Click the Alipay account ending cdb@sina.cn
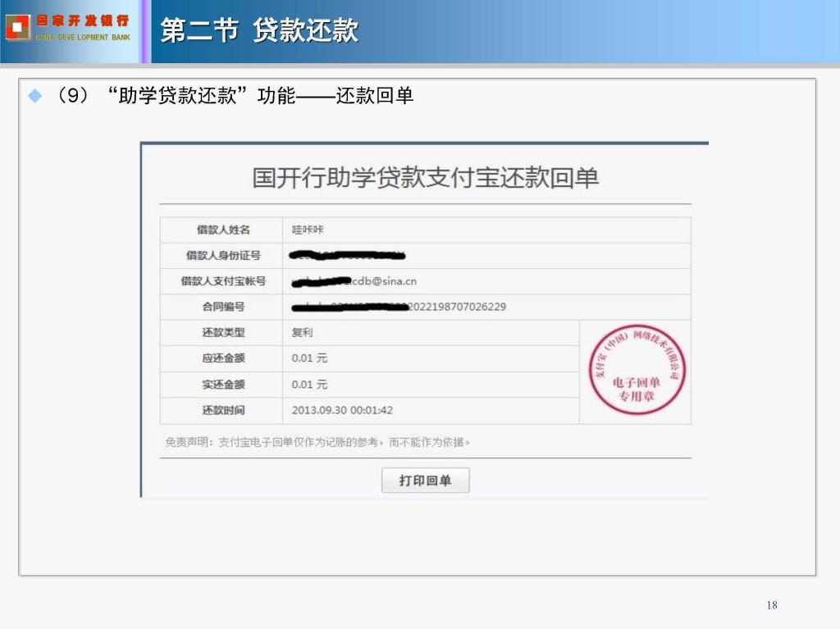The height and width of the screenshot is (629, 840). point(354,281)
